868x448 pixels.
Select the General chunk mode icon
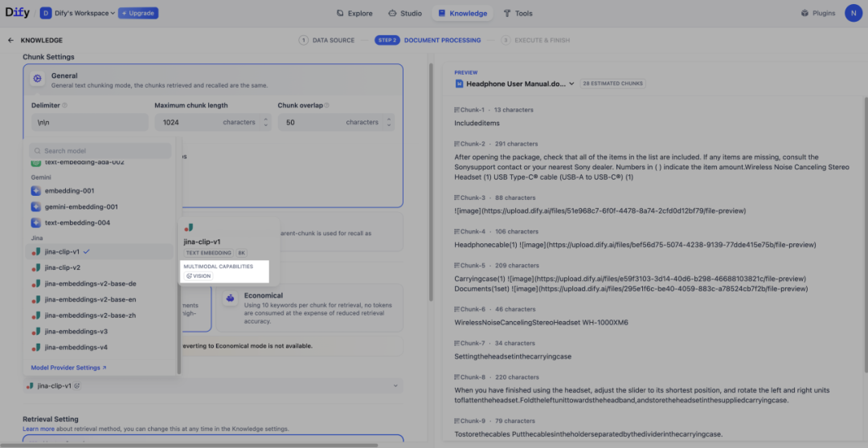(x=37, y=79)
